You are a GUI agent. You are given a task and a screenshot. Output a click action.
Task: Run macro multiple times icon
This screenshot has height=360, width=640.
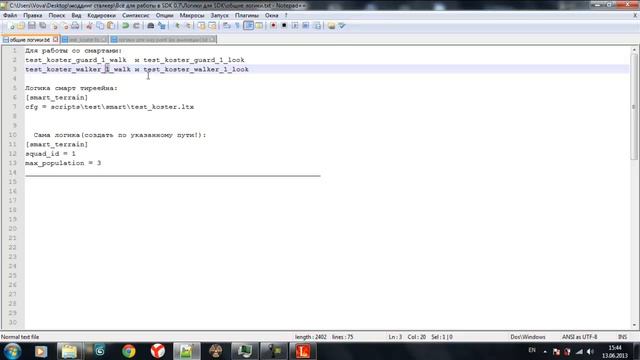tap(305, 26)
